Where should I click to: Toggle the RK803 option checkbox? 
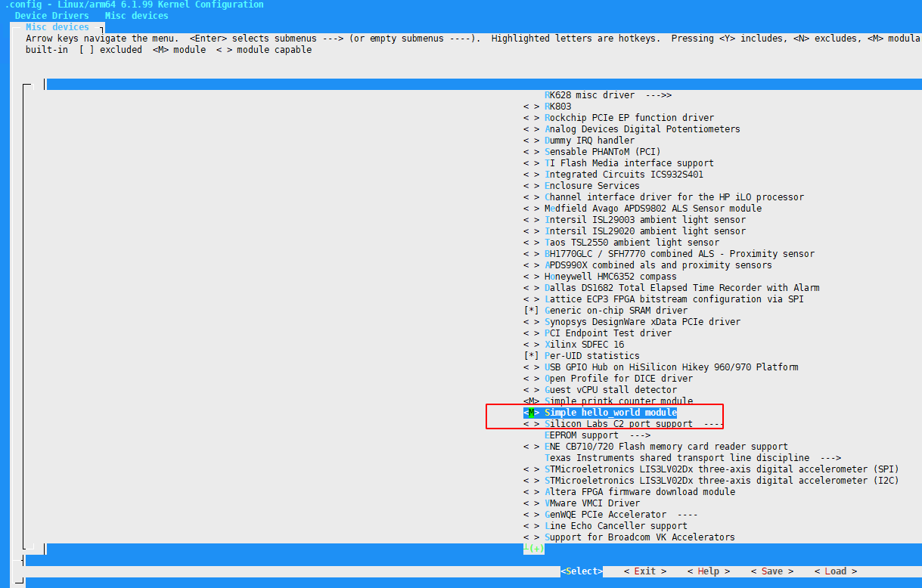click(531, 107)
